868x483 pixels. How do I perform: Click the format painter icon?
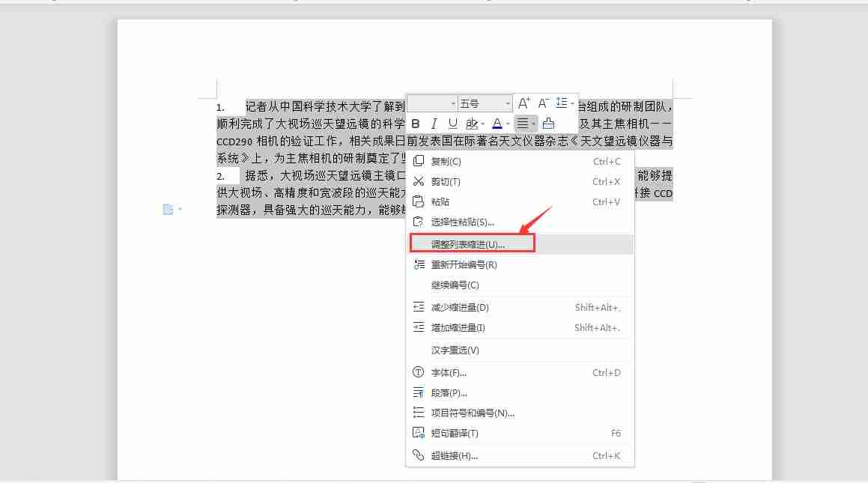[x=548, y=124]
